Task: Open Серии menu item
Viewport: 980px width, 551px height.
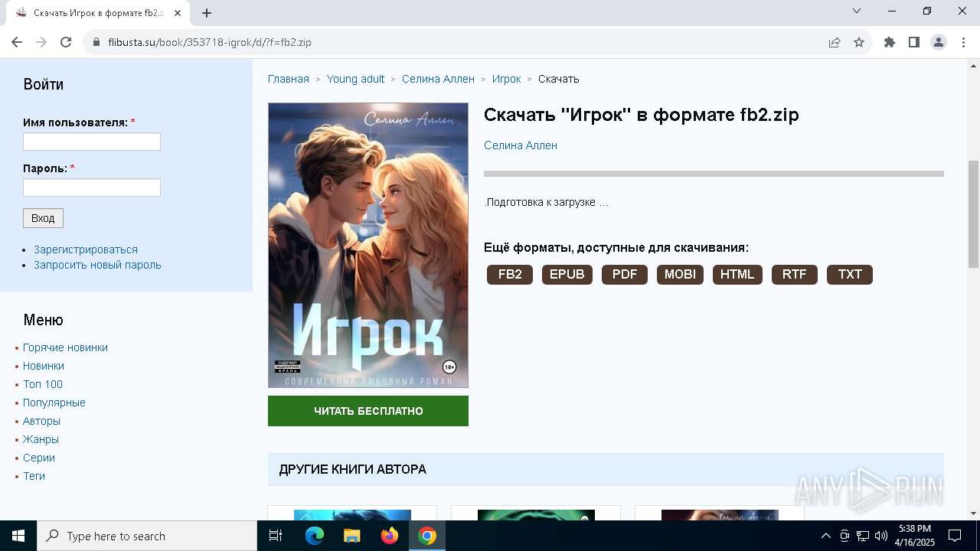Action: [39, 458]
